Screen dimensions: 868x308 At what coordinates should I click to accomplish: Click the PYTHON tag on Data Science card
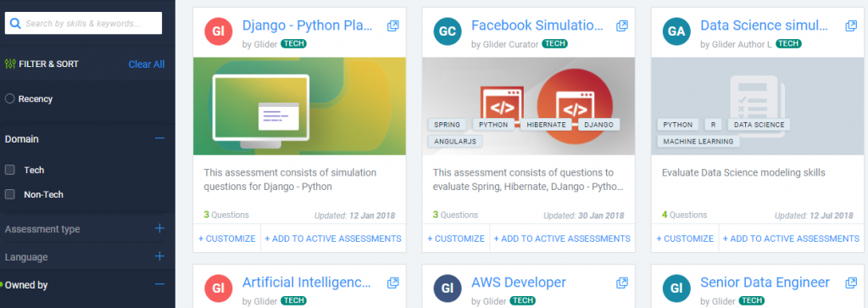click(x=677, y=125)
